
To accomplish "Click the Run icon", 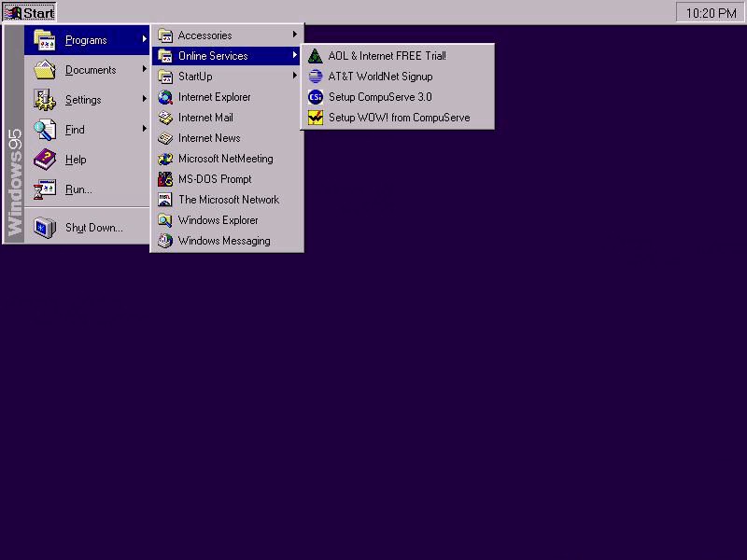I will coord(45,189).
